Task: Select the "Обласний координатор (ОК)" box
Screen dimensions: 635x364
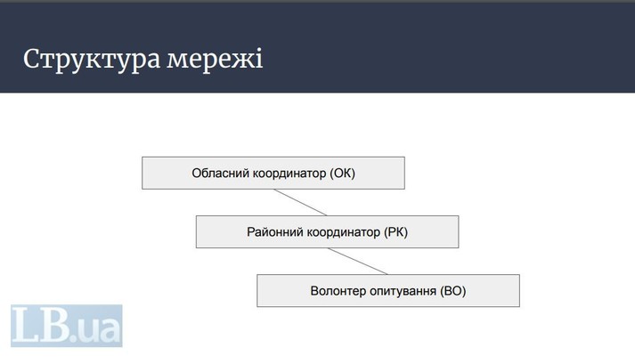Action: (x=273, y=173)
